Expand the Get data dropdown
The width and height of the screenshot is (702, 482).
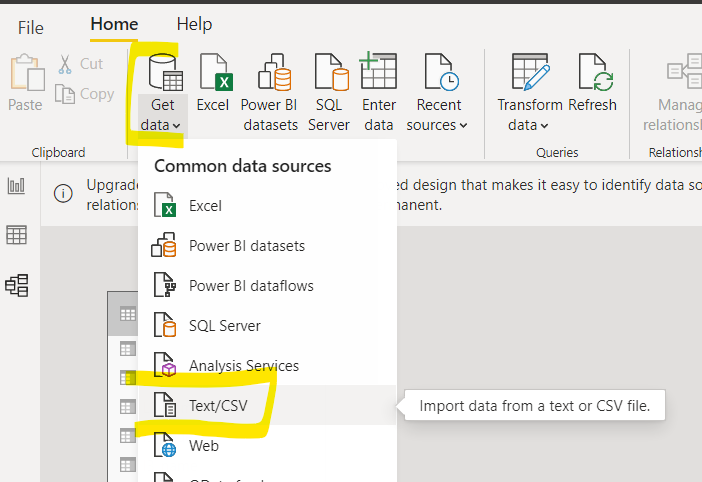[x=163, y=125]
